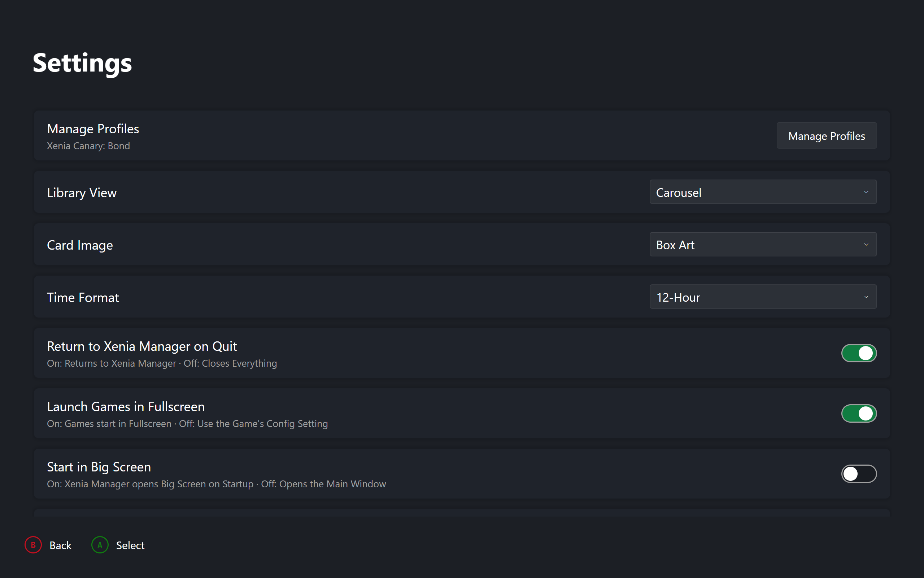The width and height of the screenshot is (924, 578).
Task: Click the Start in Big Screen title
Action: click(99, 467)
